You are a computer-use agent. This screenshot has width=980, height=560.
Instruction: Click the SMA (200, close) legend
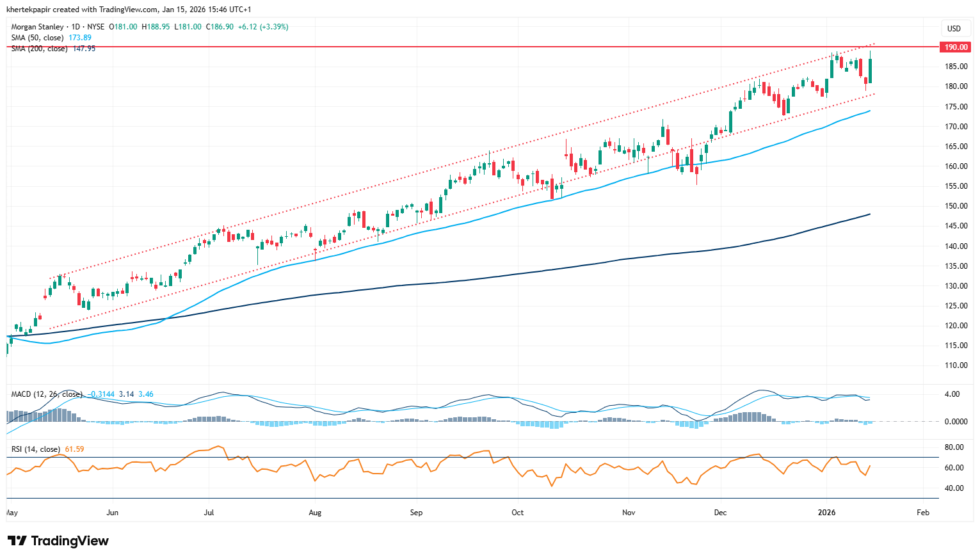point(39,49)
